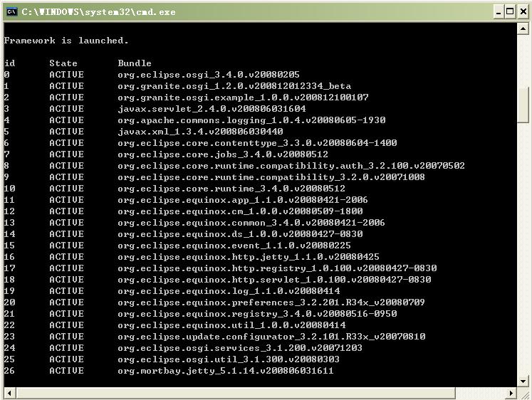This screenshot has height=400, width=532.
Task: Close the cmd.exe window
Action: coord(523,12)
